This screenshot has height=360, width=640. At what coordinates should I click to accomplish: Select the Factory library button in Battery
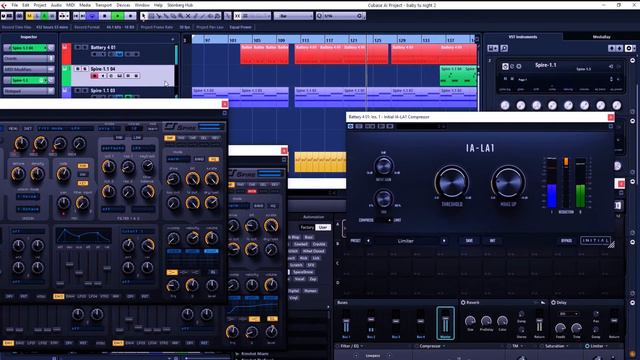[307, 227]
